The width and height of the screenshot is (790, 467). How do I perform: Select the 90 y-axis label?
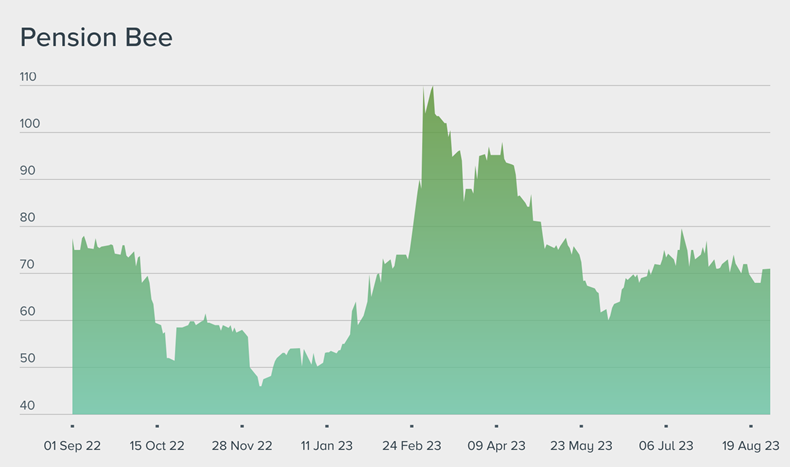[28, 171]
